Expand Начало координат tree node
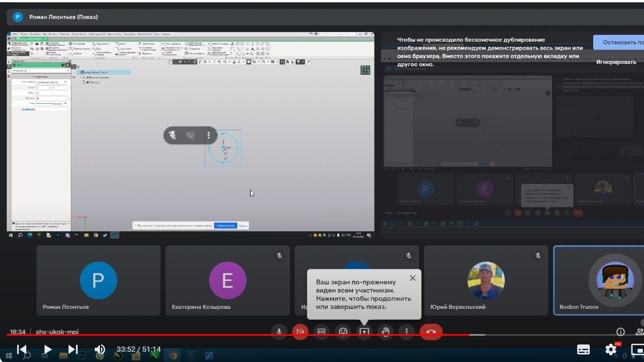Viewport: 644px width, 362px height. [x=81, y=77]
